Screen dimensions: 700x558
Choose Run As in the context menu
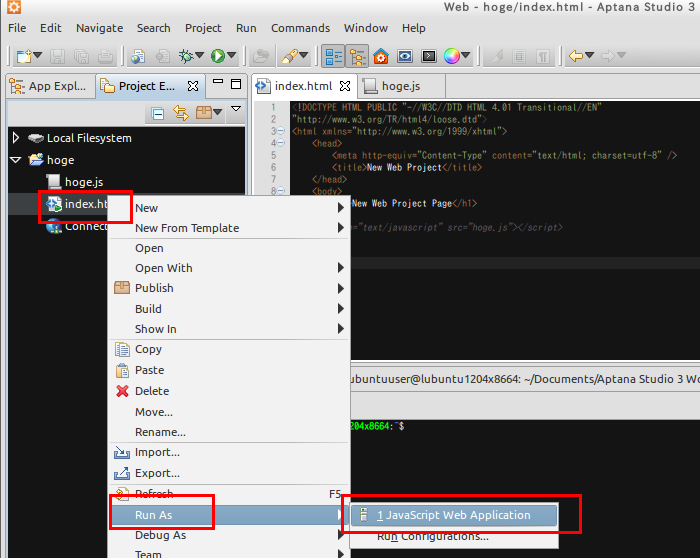pos(229,515)
